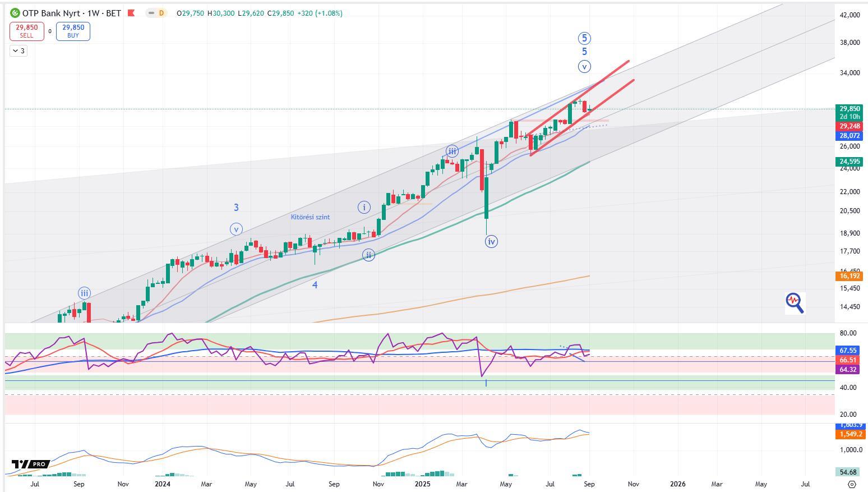Click the C29,850 close value in the header
This screenshot has height=492, width=868.
[x=280, y=13]
